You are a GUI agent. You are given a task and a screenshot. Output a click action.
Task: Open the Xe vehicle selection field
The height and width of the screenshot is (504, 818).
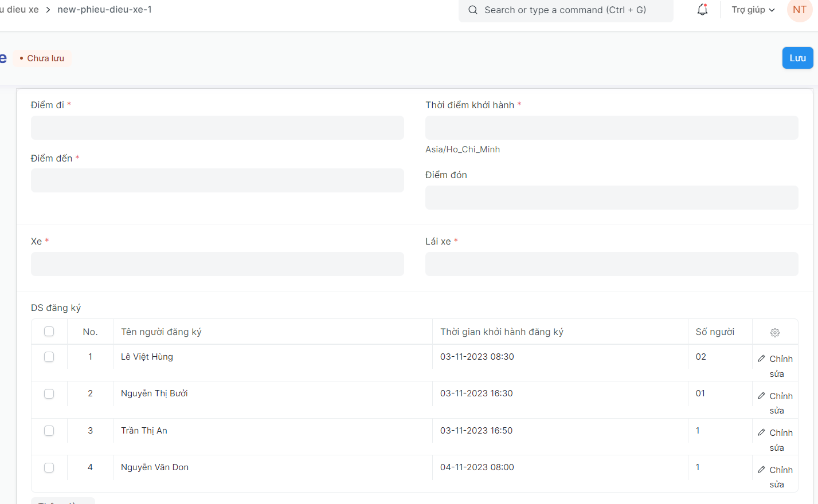(x=217, y=264)
